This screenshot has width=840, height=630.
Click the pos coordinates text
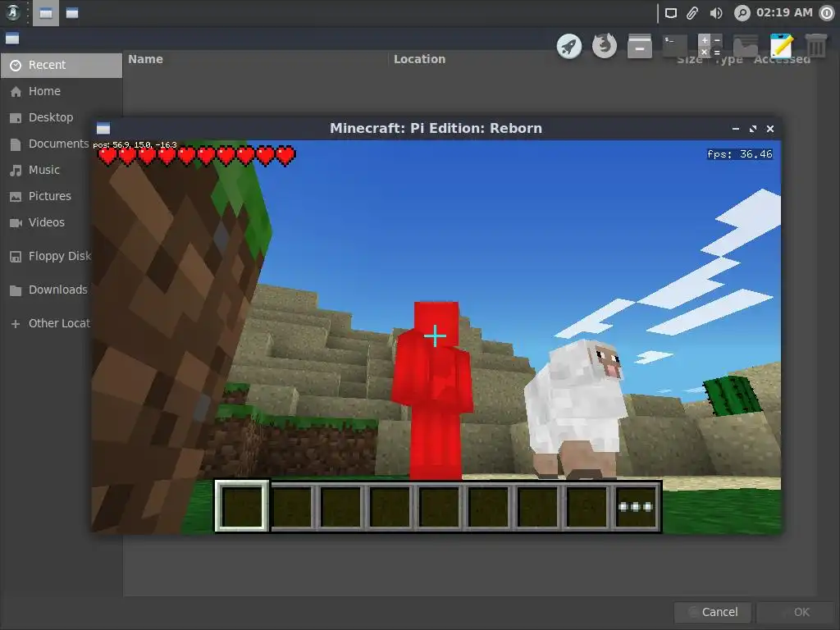coord(135,144)
